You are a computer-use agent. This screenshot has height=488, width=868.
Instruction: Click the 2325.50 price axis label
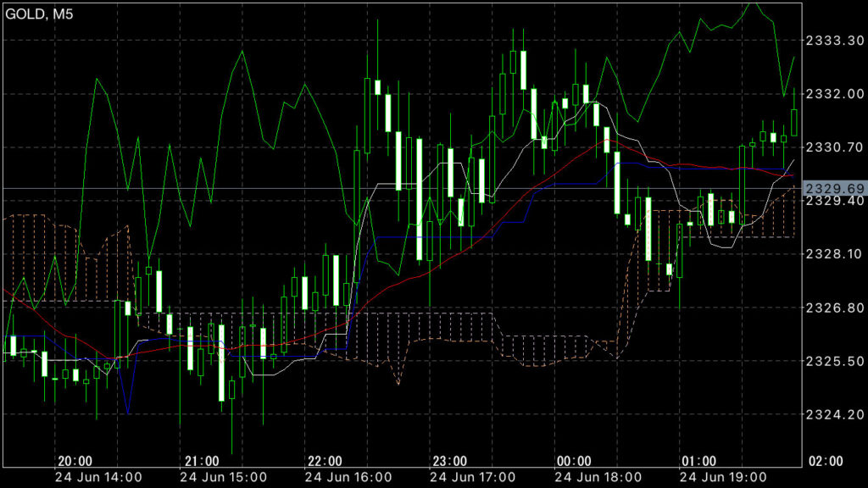835,361
